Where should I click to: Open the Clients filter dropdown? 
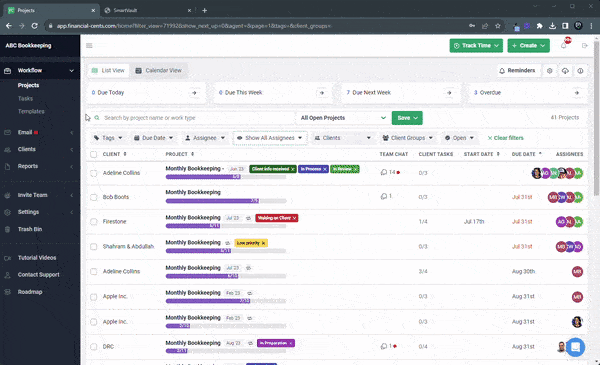(342, 138)
